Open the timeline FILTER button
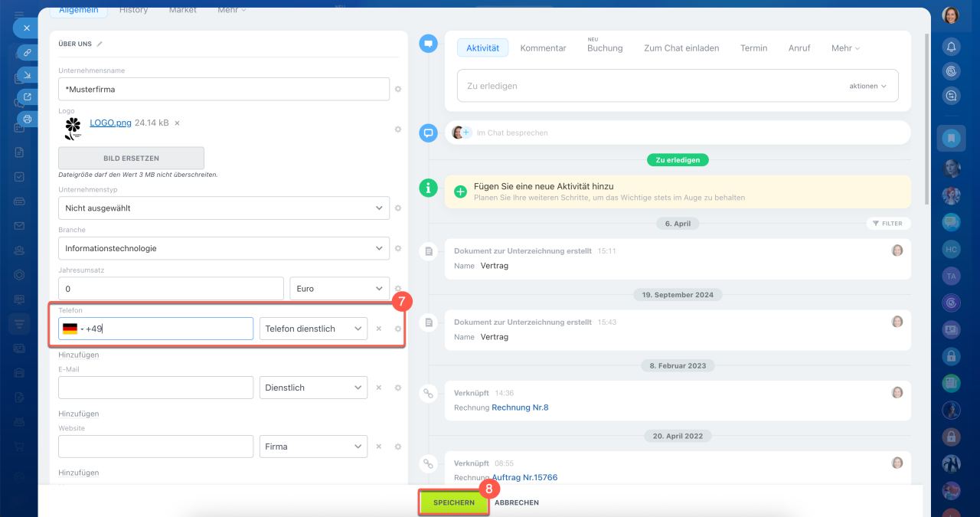Screen dimensions: 980x517 click(x=888, y=224)
